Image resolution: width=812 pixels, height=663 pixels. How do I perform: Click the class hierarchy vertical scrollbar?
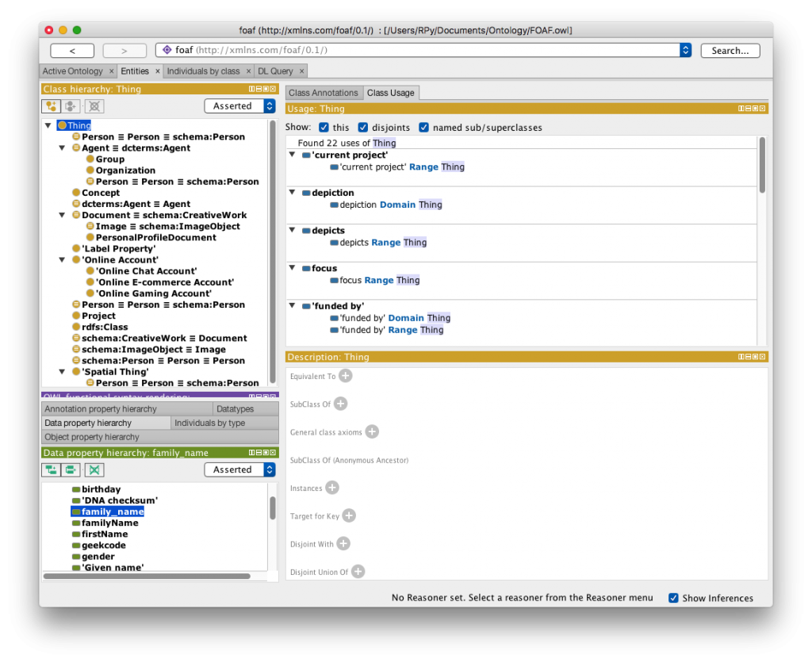[273, 251]
